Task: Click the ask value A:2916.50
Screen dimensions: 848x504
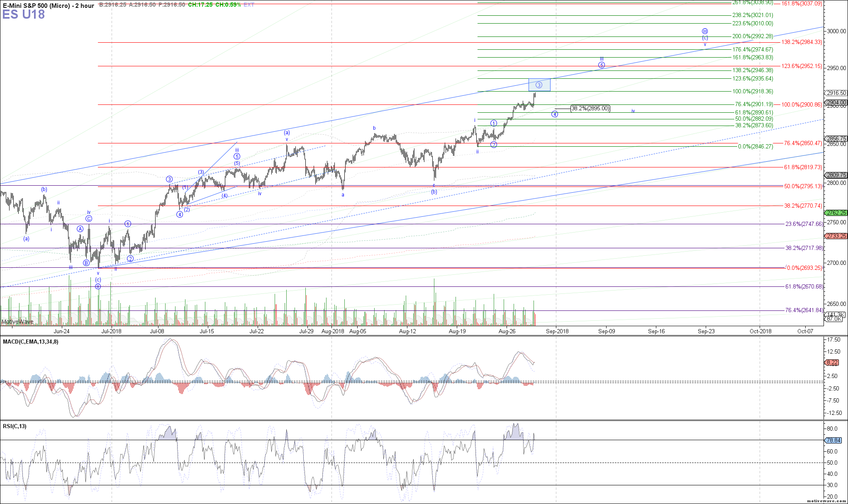Action: point(143,5)
